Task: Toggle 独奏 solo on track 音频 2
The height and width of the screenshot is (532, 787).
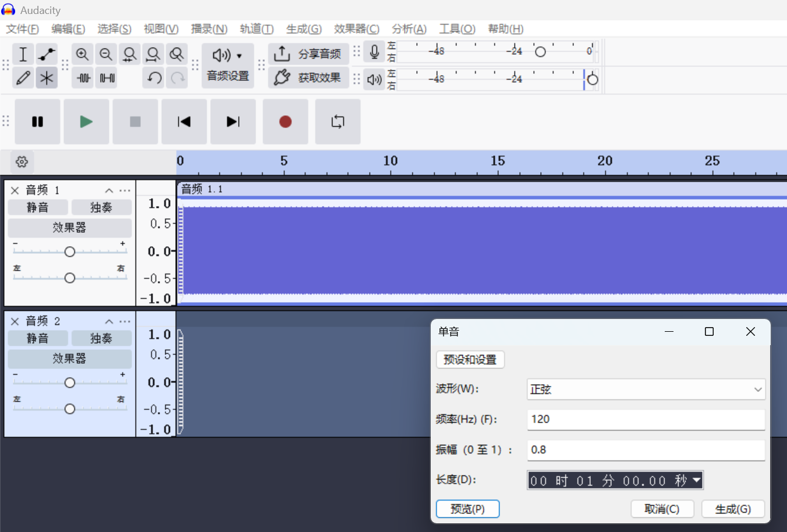Action: (101, 339)
